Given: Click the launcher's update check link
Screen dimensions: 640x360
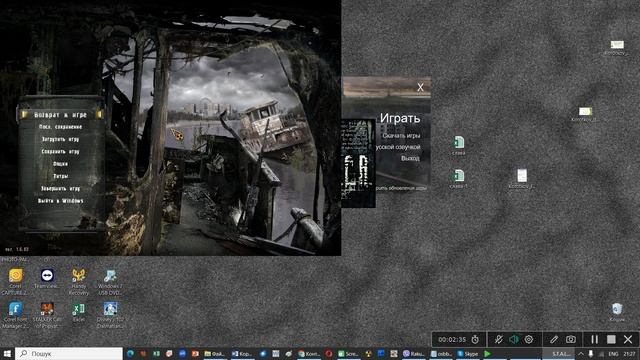Looking at the screenshot, I should tap(401, 188).
